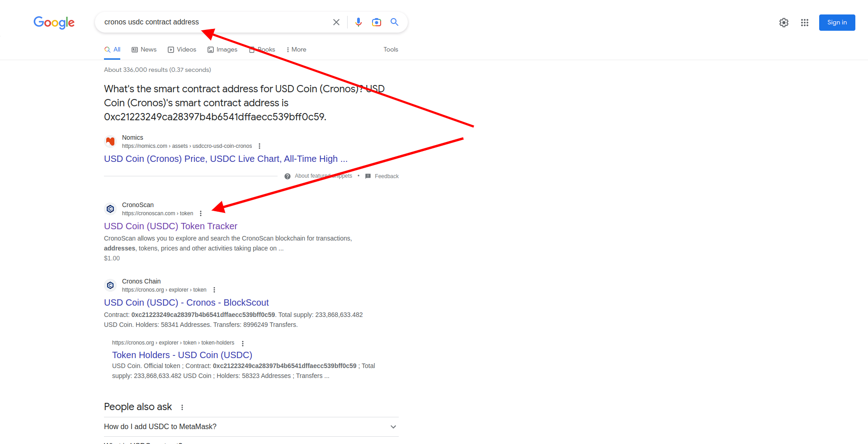The width and height of the screenshot is (868, 444).
Task: Open settings gear icon
Action: click(x=784, y=23)
